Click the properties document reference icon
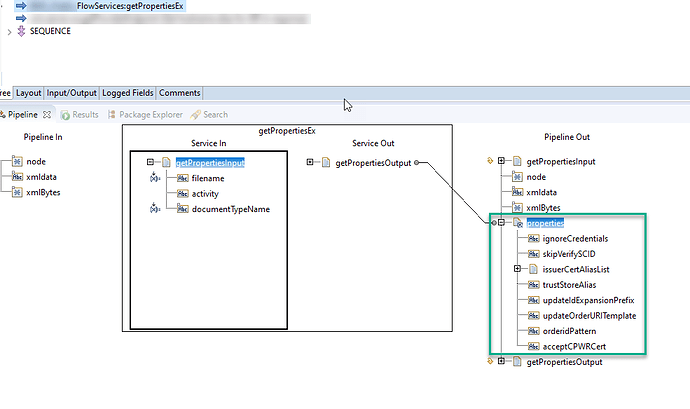690x409 pixels. 518,223
